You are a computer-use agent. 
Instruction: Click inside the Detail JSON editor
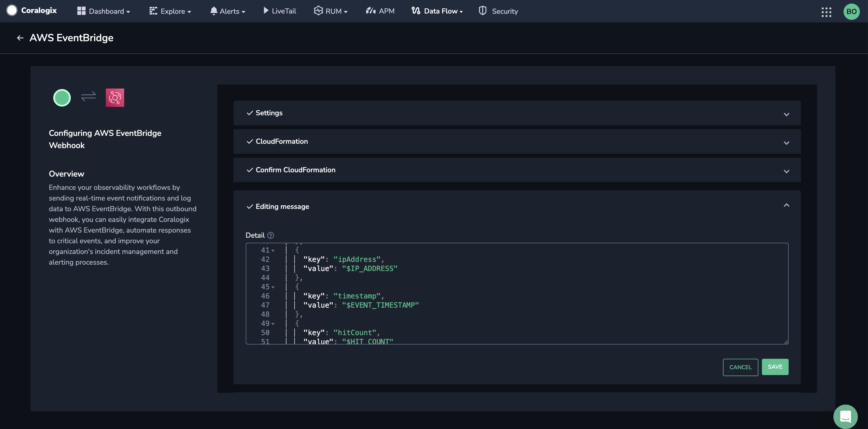[517, 294]
